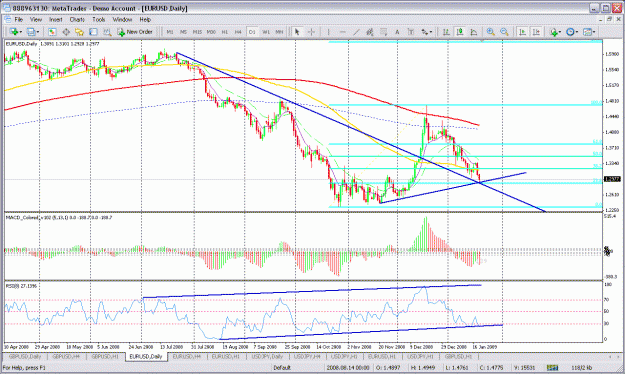Switch to the USDJPY,H4 chart tab

[307, 356]
